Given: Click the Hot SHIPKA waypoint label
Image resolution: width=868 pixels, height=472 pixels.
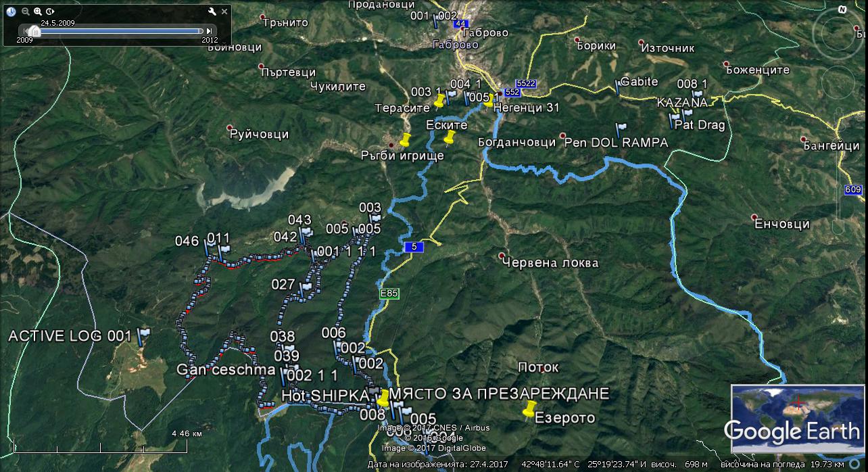Looking at the screenshot, I should click(x=326, y=395).
